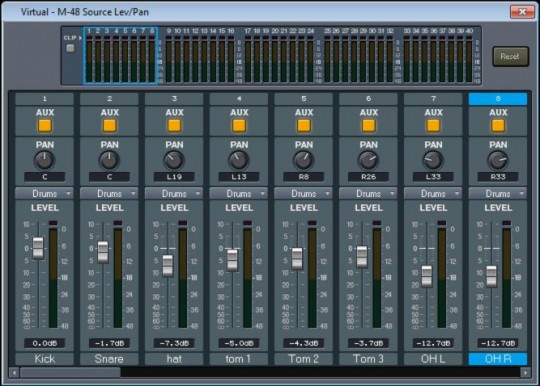This screenshot has height=386, width=540.
Task: Click the tom 1 level value -5.0dB
Action: pyautogui.click(x=239, y=343)
